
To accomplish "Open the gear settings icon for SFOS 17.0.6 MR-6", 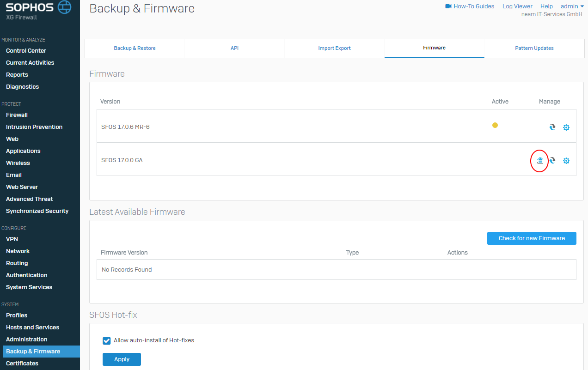I will pos(566,127).
